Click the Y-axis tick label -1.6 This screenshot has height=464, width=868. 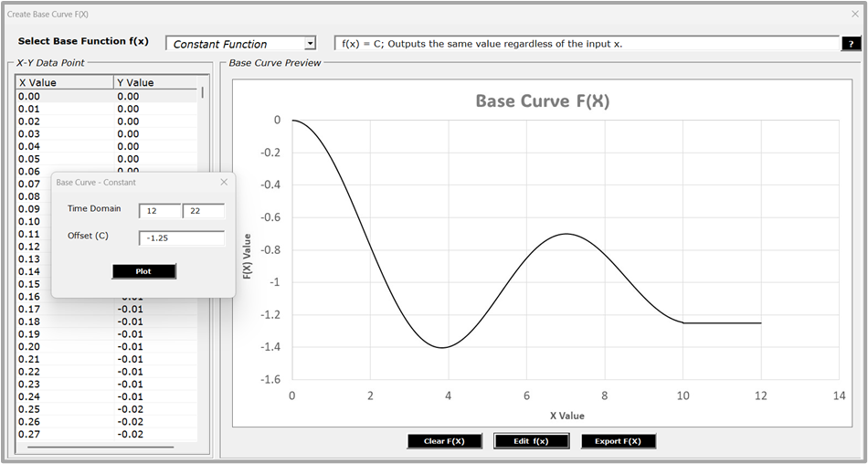[x=270, y=380]
